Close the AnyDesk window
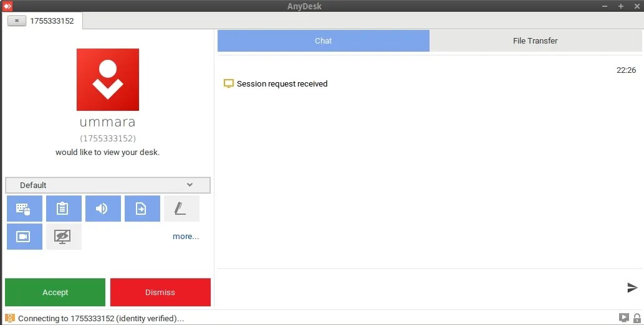The height and width of the screenshot is (325, 644). click(637, 6)
